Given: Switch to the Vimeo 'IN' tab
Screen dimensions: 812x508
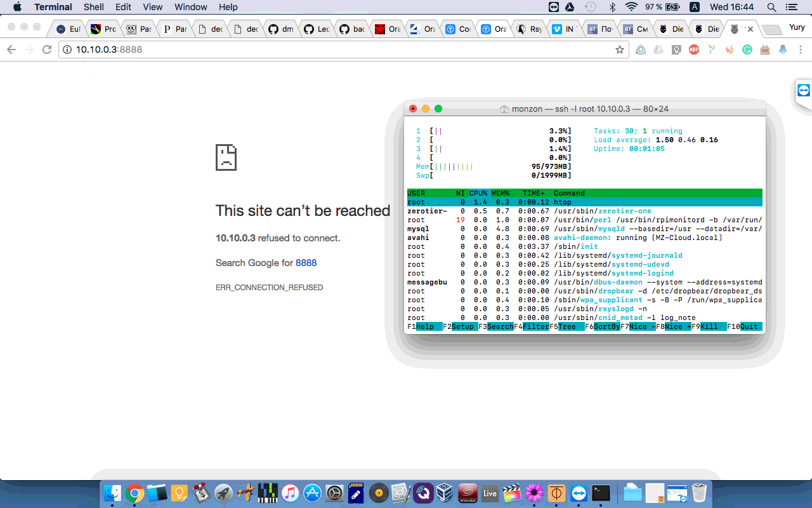Looking at the screenshot, I should [x=564, y=29].
